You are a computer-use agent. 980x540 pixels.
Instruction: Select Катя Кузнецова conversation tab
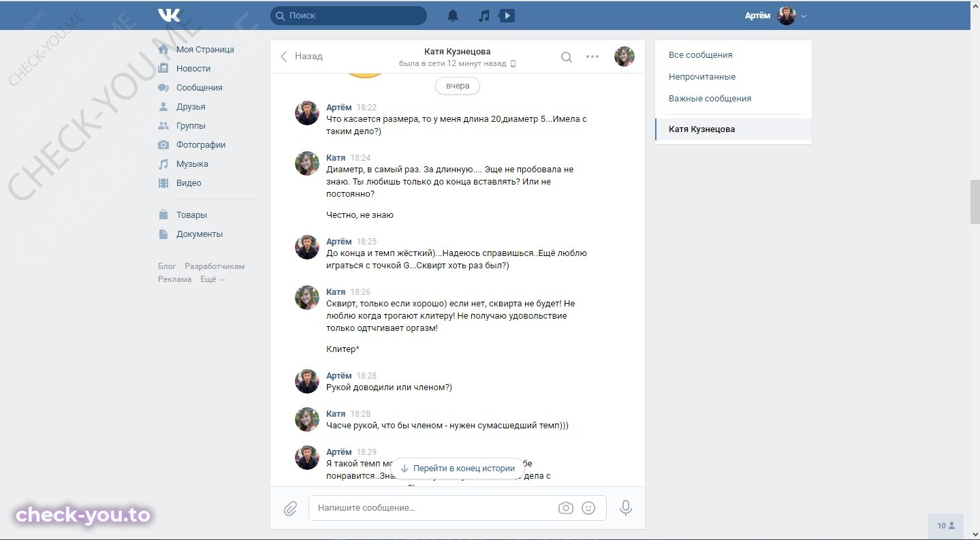pyautogui.click(x=733, y=129)
